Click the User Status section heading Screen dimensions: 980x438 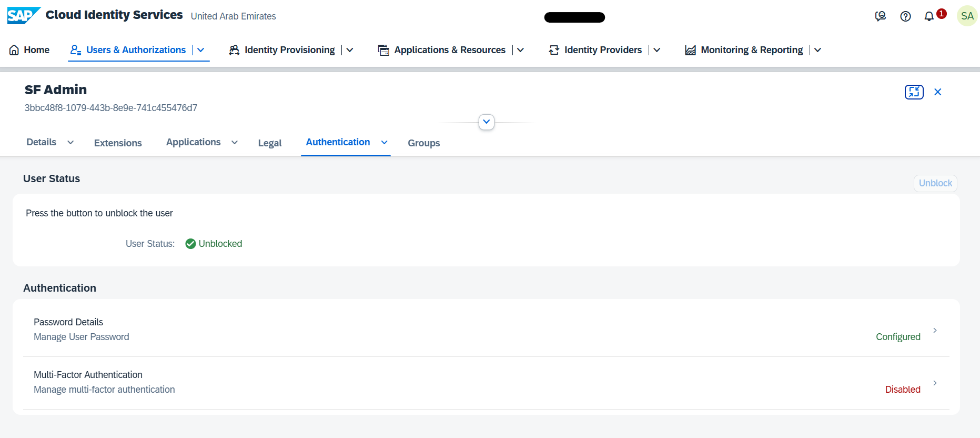click(52, 178)
